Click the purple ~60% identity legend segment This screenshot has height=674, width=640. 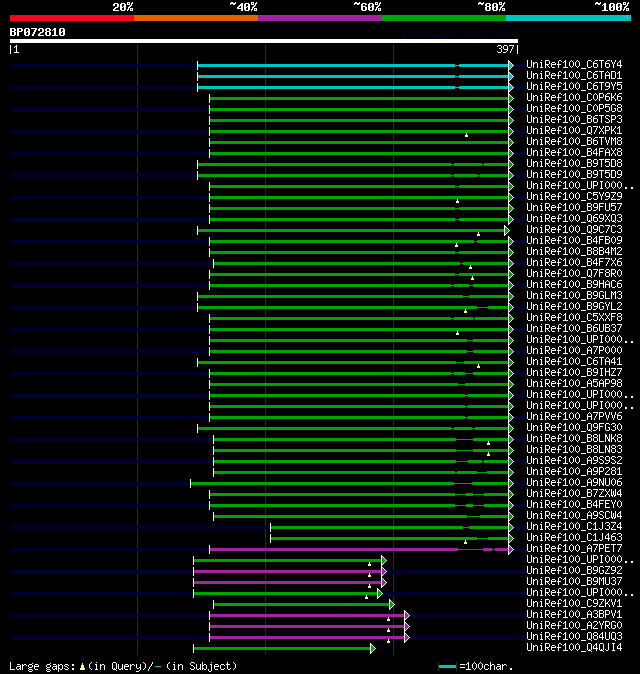point(320,18)
